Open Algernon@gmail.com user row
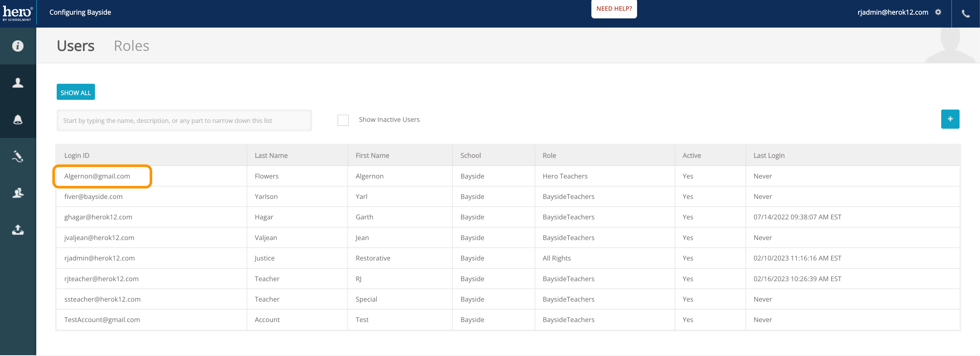Viewport: 980px width, 356px height. (x=97, y=176)
